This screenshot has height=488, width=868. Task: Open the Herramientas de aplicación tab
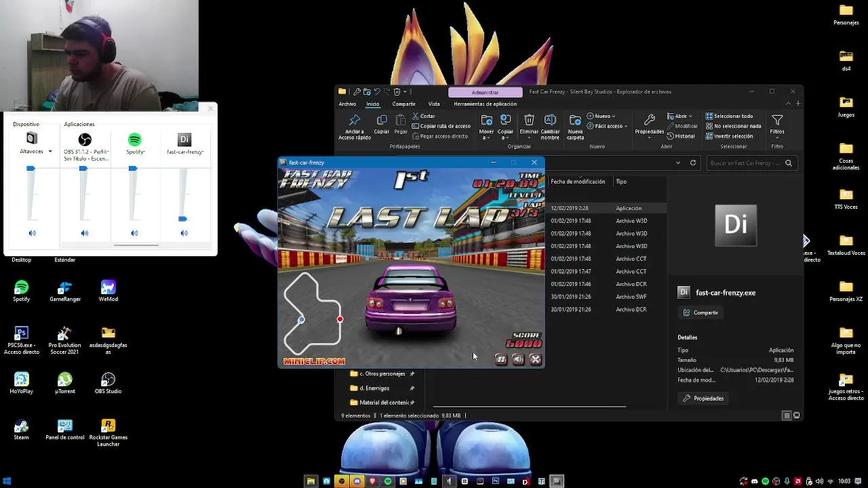pyautogui.click(x=485, y=104)
